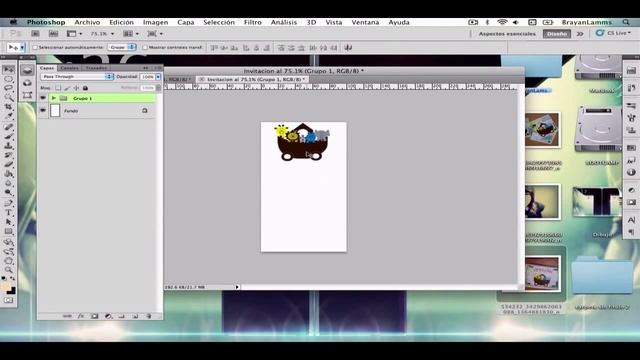Select the Zoom tool in the toolbox
The height and width of the screenshot is (360, 640).
(8, 270)
